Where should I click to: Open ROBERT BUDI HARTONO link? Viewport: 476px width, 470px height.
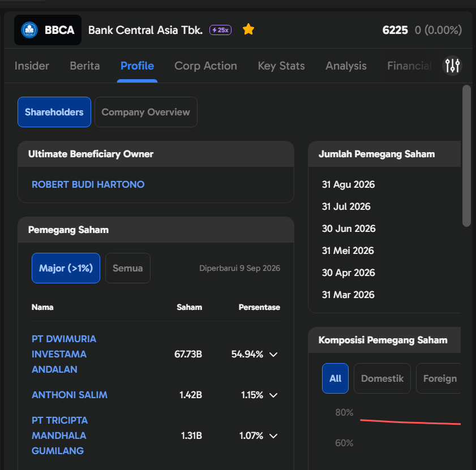(x=88, y=184)
